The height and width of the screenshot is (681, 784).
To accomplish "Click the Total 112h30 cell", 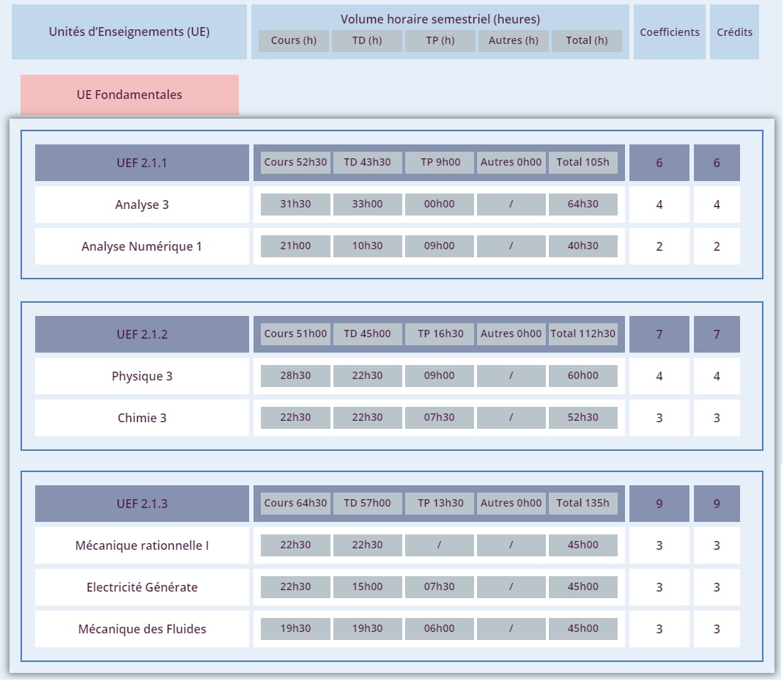I will 583,334.
